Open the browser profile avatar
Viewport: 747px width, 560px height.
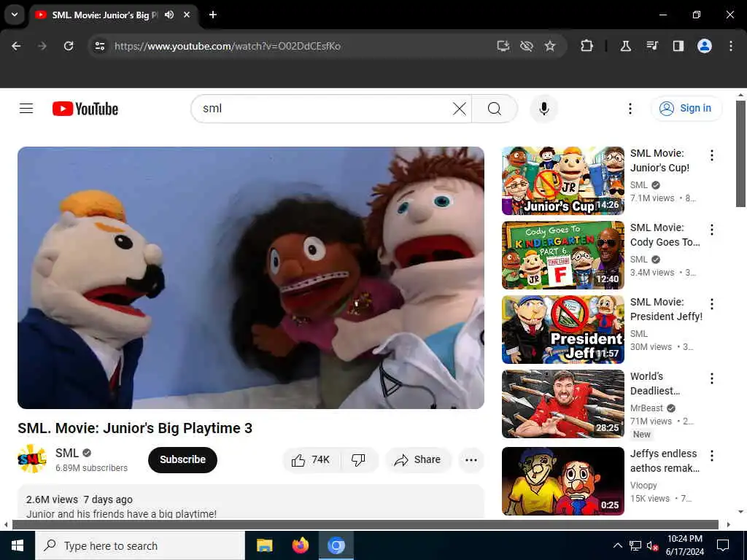coord(704,46)
